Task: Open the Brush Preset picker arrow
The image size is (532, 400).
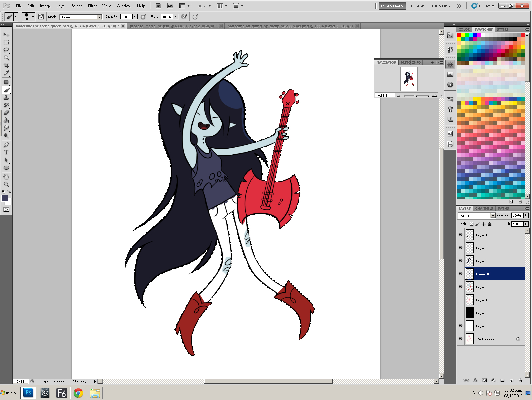Action: [33, 17]
